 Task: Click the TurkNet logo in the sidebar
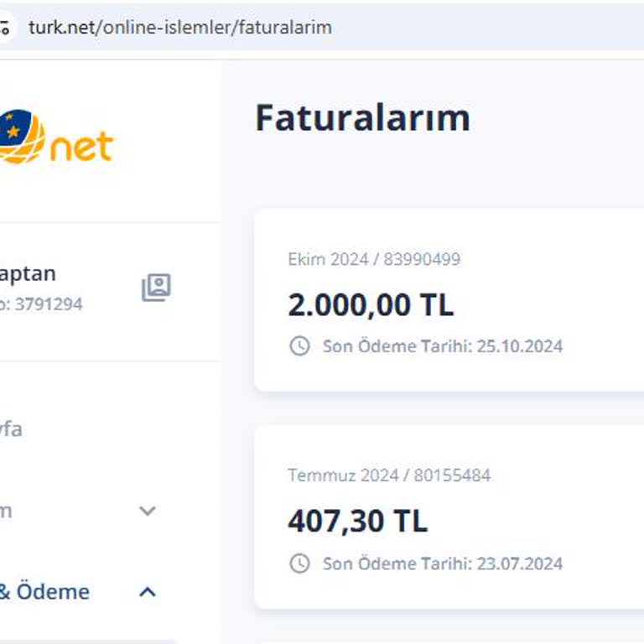56,137
